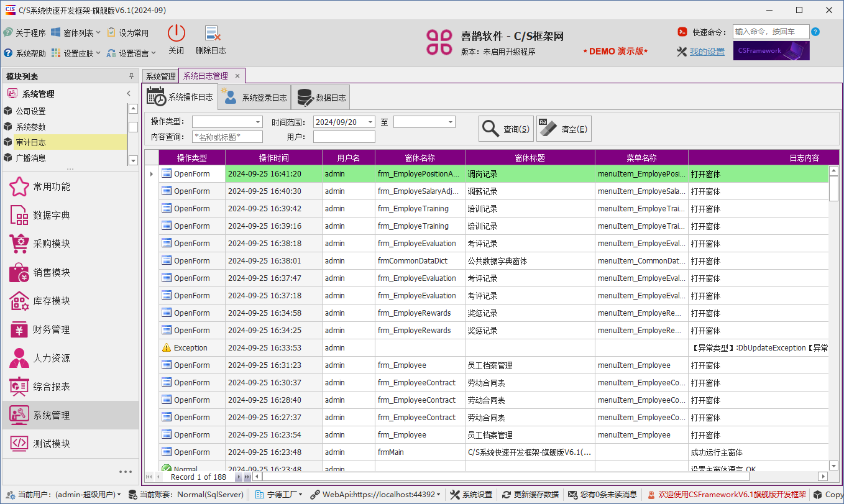Sort by the User Name (用户名) column header

coord(349,158)
